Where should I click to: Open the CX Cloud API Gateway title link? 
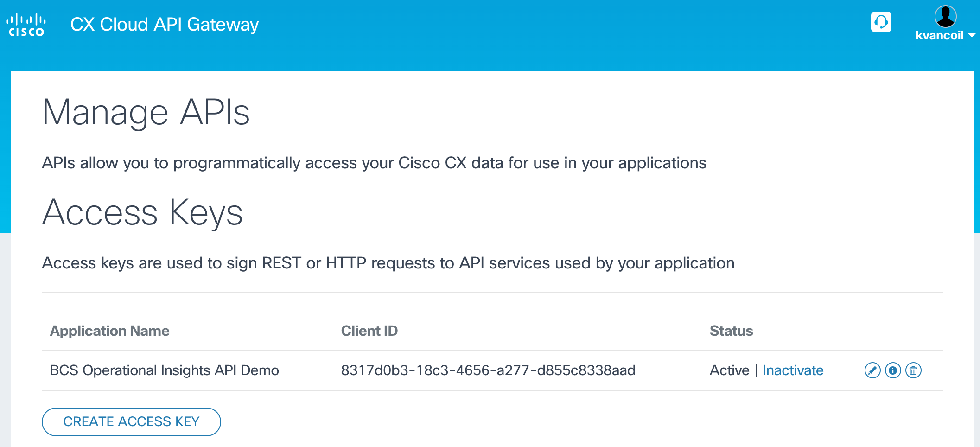pos(165,25)
